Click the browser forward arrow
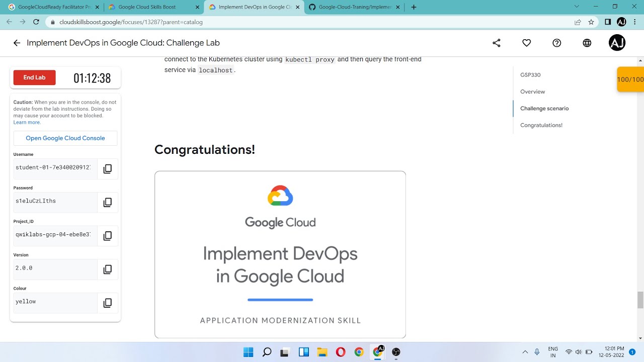 click(23, 22)
